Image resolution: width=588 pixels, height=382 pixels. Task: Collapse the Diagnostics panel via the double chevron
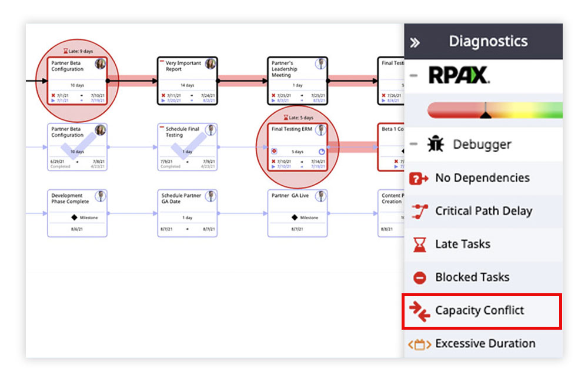(x=416, y=41)
